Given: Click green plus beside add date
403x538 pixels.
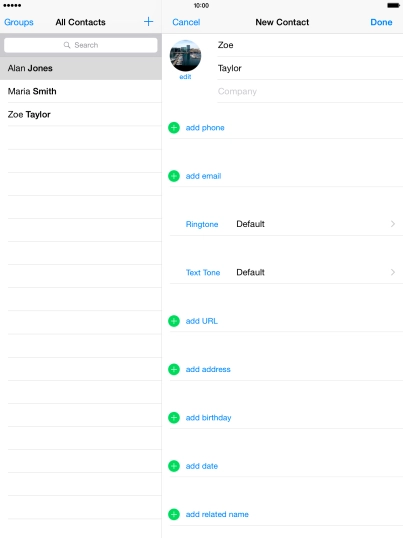Looking at the screenshot, I should tap(174, 466).
